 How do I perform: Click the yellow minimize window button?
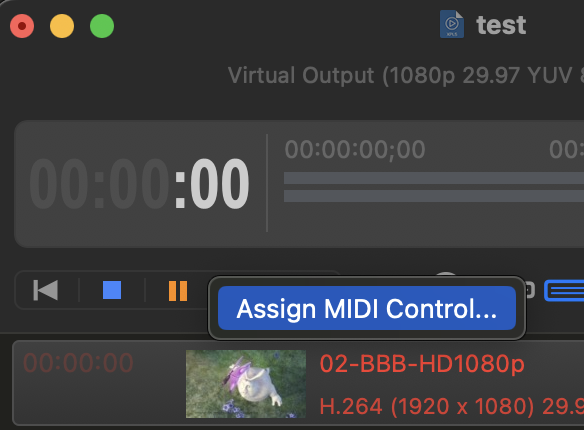tap(62, 26)
